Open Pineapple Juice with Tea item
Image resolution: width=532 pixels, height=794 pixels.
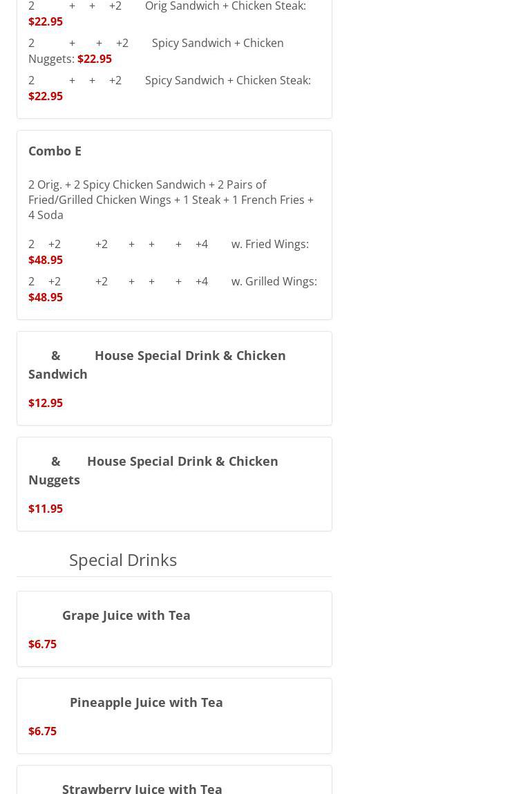146,702
